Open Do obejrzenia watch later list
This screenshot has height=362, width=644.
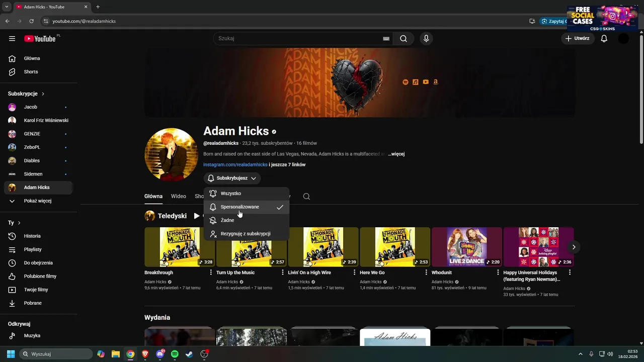click(x=38, y=263)
